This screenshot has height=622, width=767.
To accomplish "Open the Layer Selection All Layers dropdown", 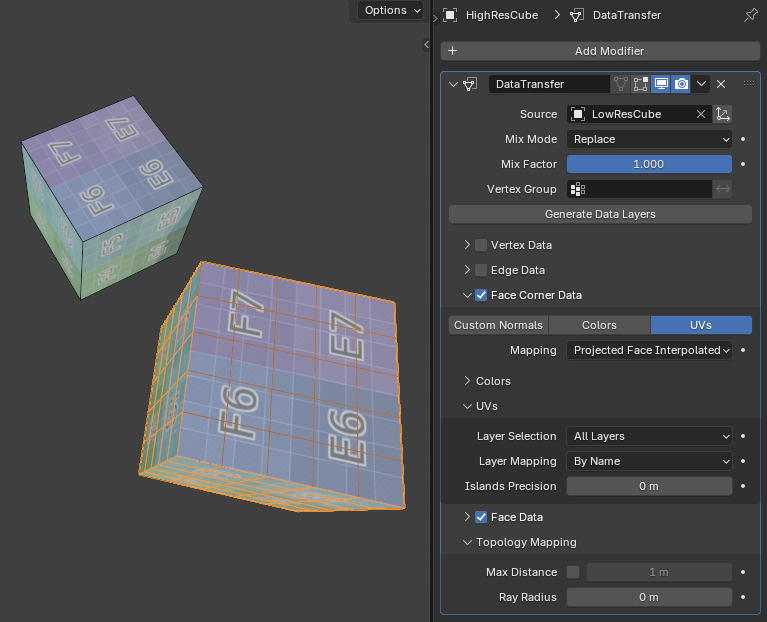I will click(x=649, y=436).
